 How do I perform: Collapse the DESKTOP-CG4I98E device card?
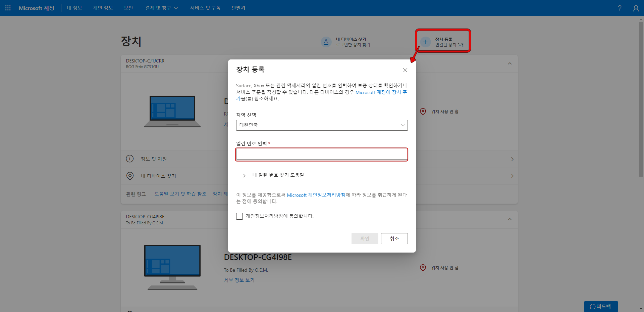tap(510, 219)
